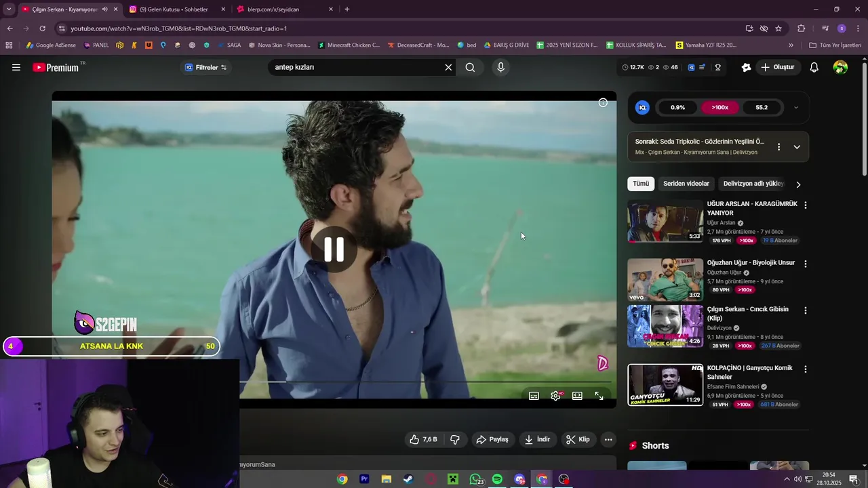Enter fullscreen in the video player
Viewport: 868px width, 488px height.
click(599, 396)
